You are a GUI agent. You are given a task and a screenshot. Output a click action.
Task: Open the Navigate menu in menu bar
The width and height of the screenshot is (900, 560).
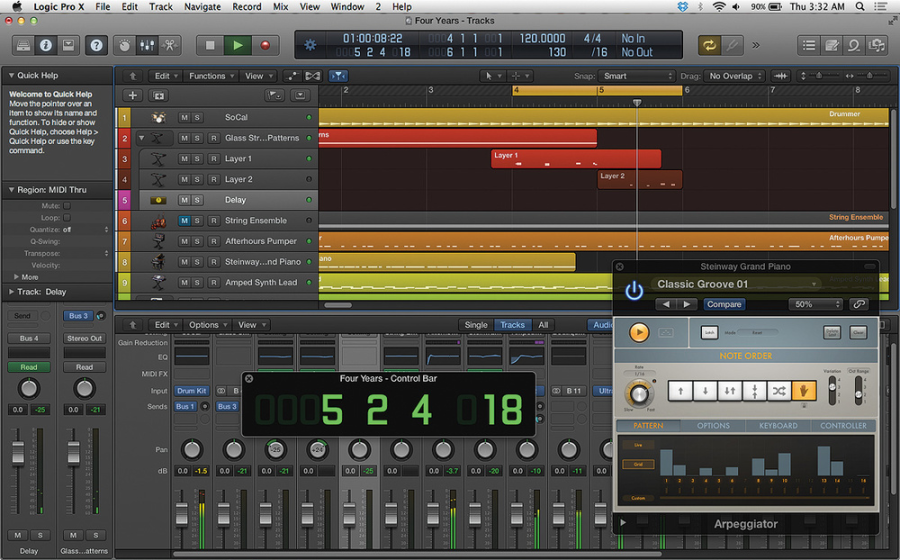202,7
